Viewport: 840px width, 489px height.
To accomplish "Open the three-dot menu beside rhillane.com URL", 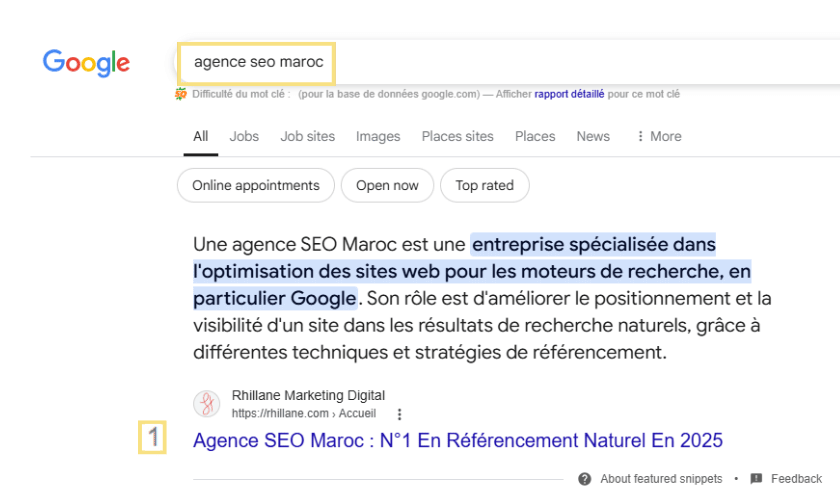I will pos(399,414).
